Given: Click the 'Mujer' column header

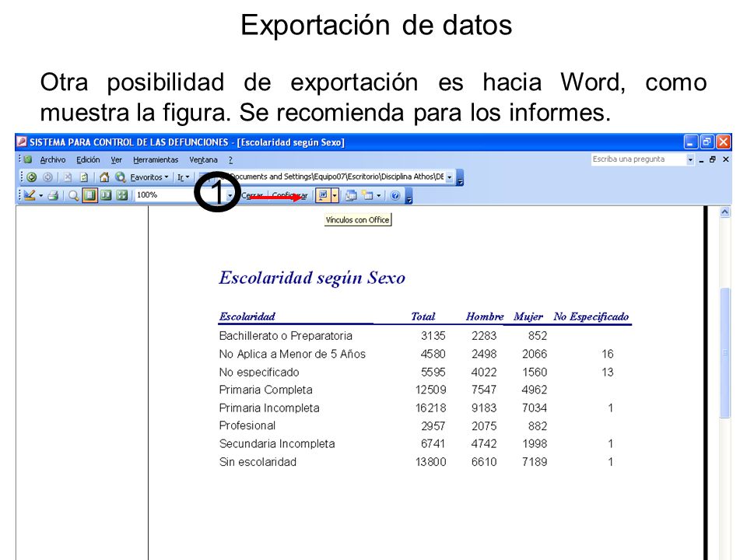Looking at the screenshot, I should 528,317.
